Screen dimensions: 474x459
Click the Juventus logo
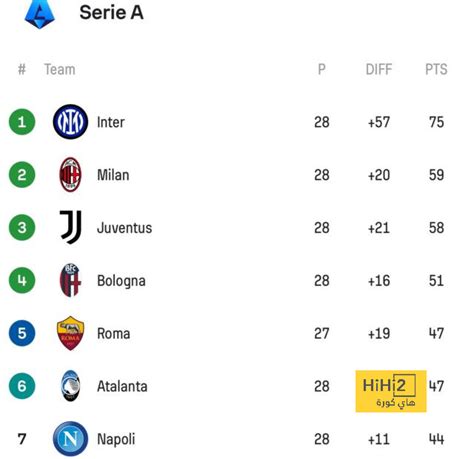click(70, 227)
